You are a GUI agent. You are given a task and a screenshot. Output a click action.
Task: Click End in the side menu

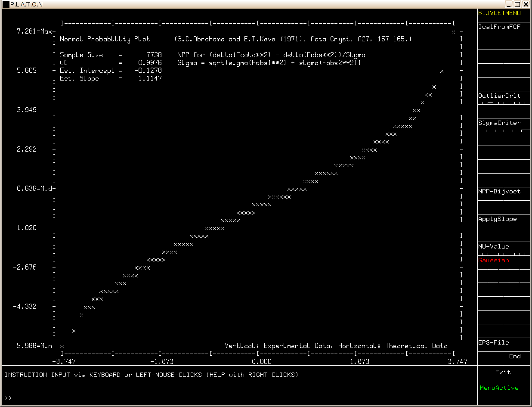[x=515, y=357]
